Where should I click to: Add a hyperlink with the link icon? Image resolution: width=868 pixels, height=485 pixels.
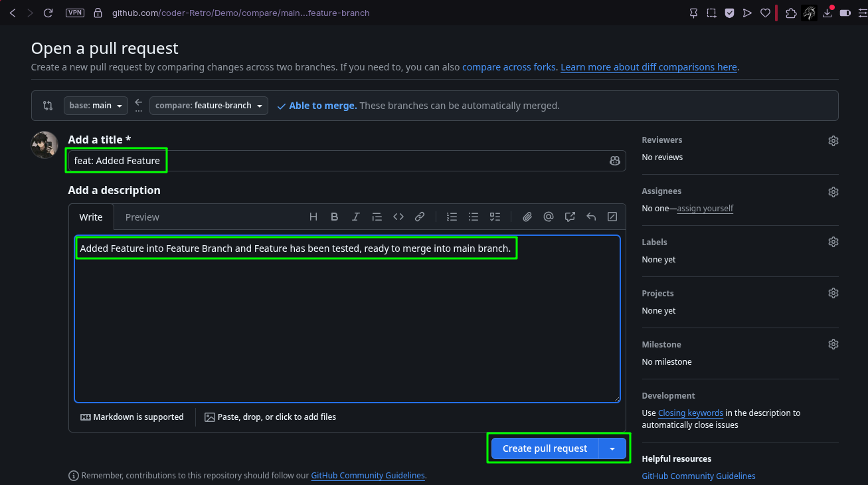click(x=420, y=217)
